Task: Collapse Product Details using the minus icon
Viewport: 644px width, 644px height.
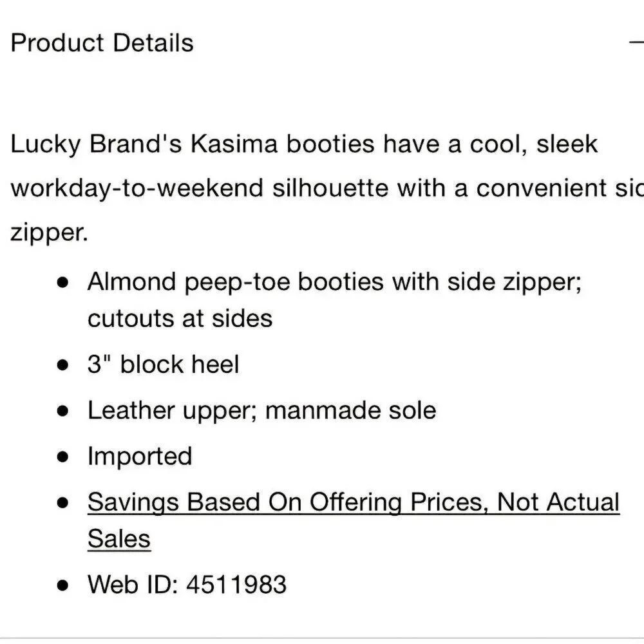Action: point(637,41)
